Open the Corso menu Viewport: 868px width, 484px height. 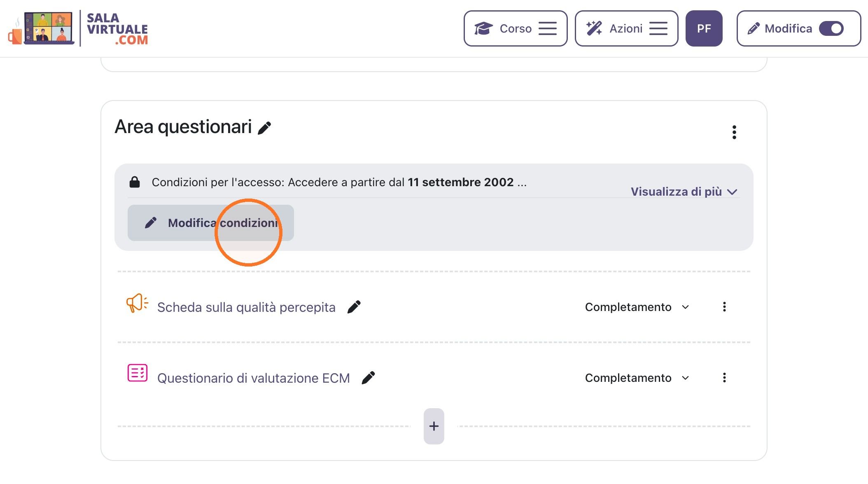(516, 28)
